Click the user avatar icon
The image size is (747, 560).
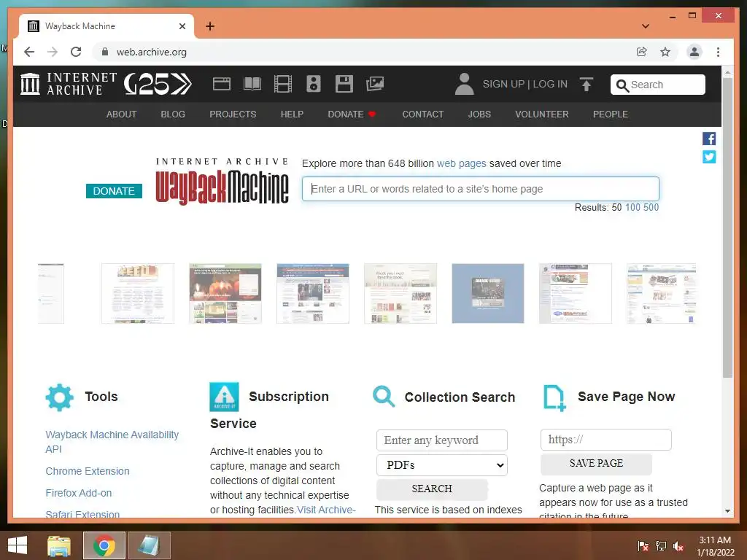click(x=464, y=85)
